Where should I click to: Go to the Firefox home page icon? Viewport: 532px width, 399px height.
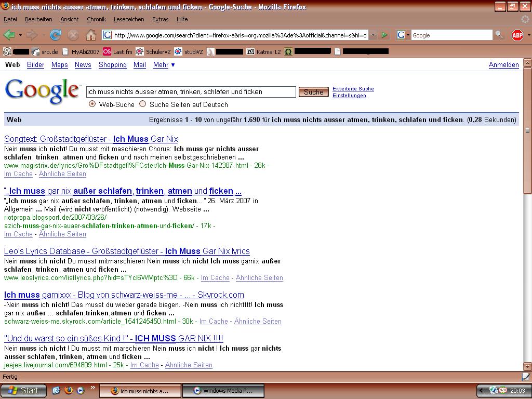click(91, 35)
